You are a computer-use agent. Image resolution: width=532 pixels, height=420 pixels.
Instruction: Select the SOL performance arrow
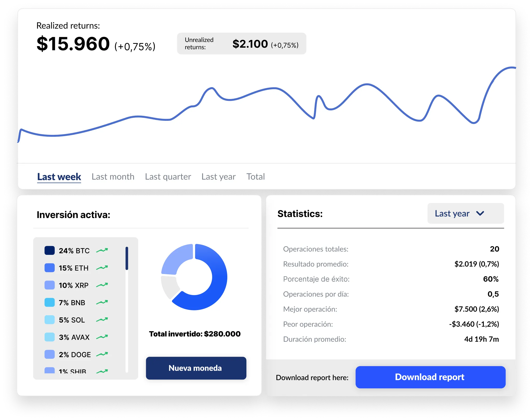[102, 320]
